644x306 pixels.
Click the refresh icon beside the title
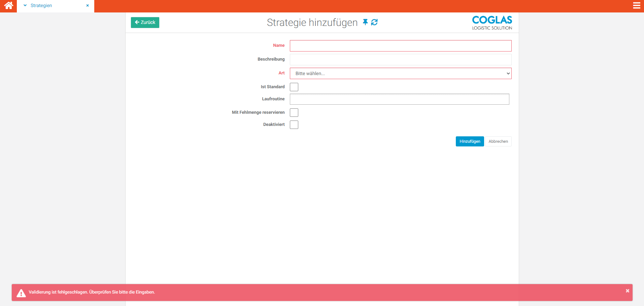374,22
